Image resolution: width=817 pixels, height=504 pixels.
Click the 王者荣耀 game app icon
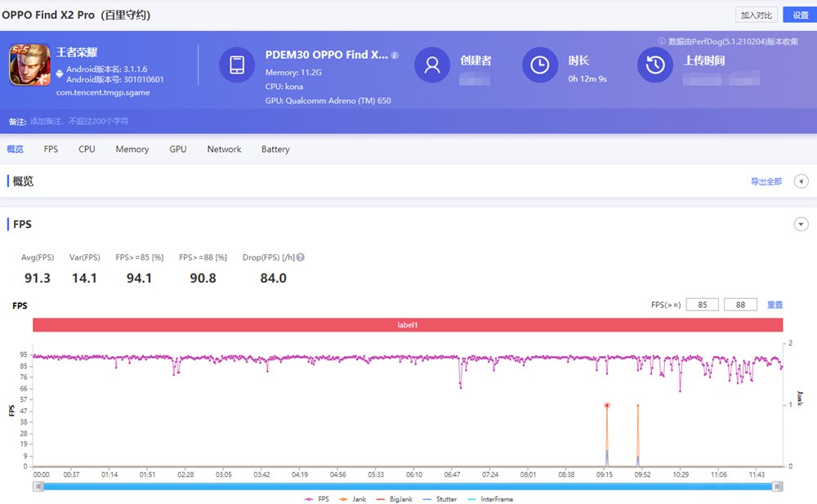(29, 65)
